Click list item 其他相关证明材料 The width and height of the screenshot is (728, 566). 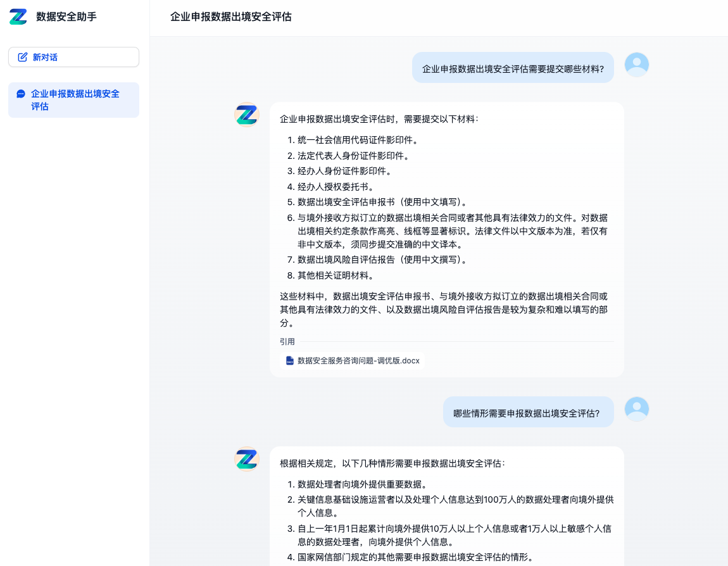337,276
